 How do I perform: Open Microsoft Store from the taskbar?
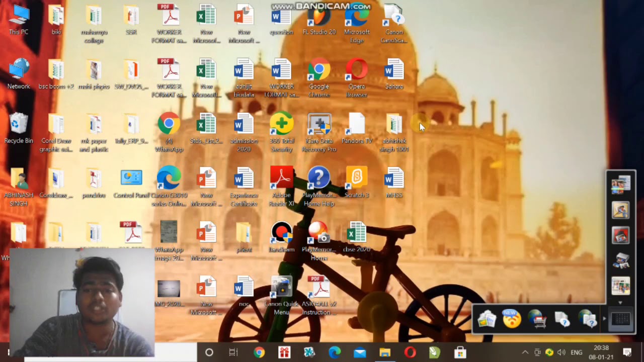pyautogui.click(x=460, y=352)
